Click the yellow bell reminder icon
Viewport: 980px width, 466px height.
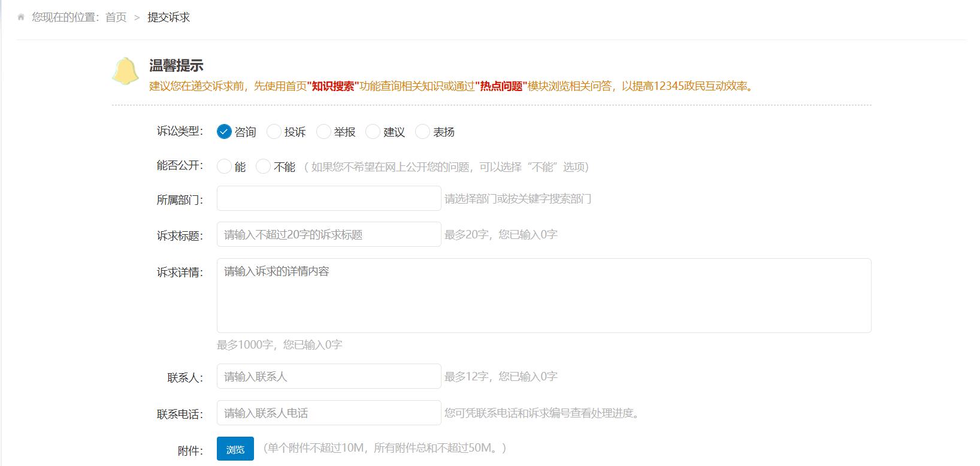[125, 71]
